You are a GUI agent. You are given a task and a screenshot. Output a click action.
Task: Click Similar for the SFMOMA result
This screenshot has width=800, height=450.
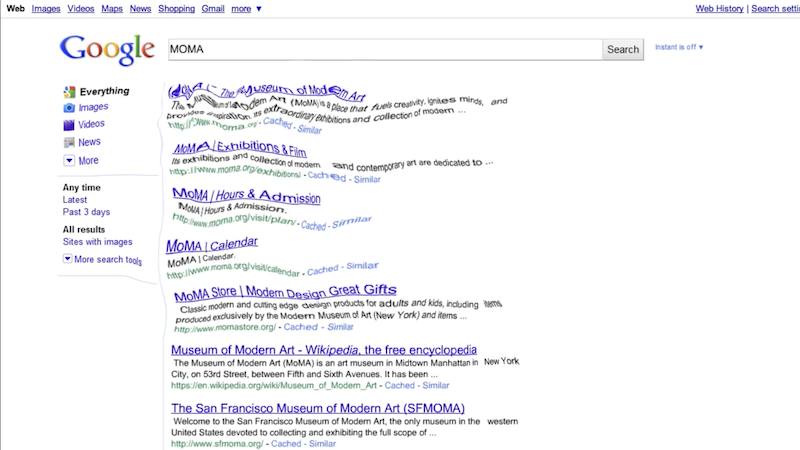[322, 444]
